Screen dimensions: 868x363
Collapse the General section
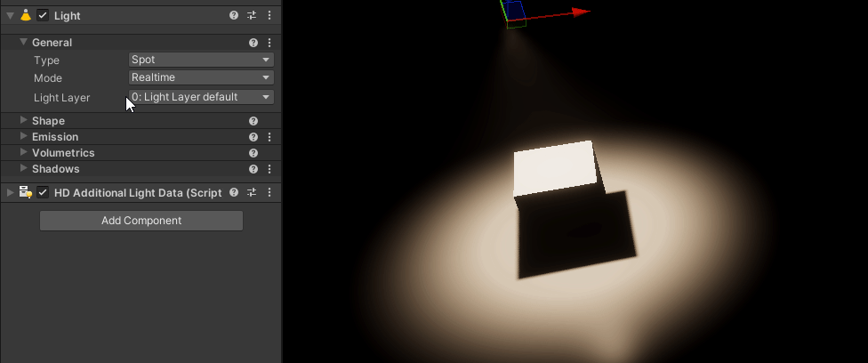pos(23,42)
